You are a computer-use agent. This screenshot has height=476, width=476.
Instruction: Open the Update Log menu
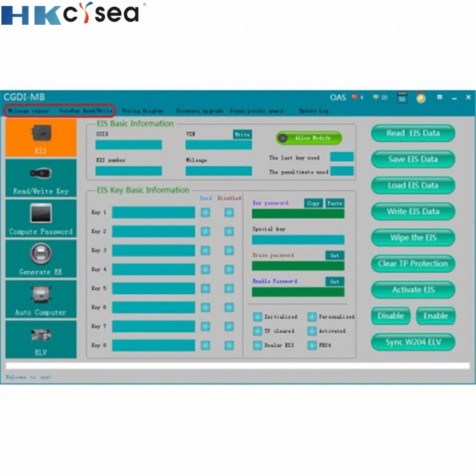tap(313, 111)
